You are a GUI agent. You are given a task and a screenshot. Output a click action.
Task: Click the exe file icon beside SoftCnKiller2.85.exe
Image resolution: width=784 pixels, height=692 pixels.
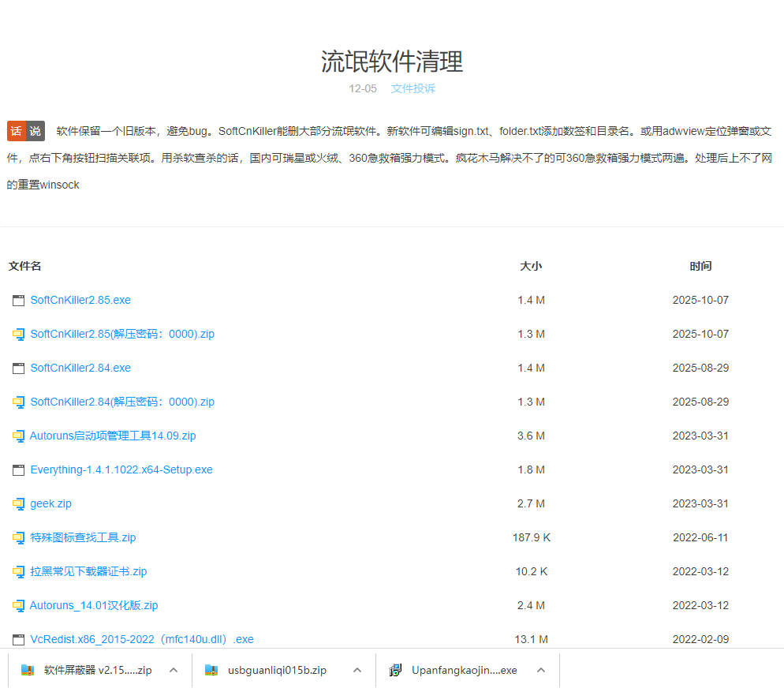(x=18, y=300)
